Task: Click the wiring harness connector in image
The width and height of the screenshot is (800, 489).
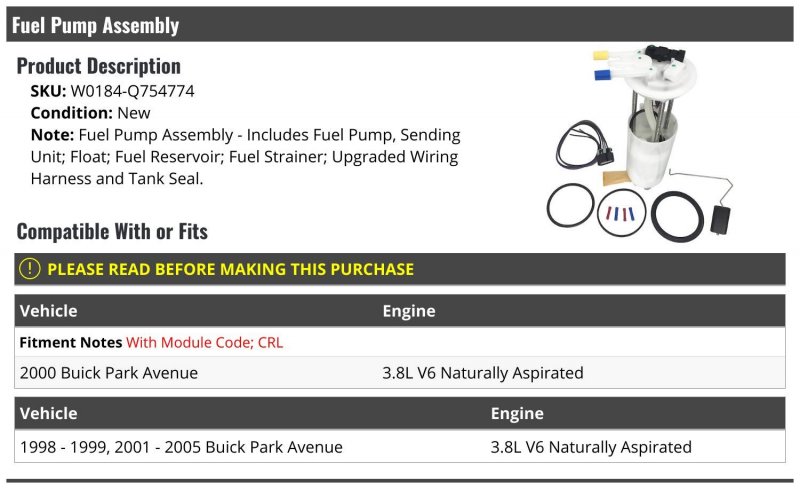Action: point(585,145)
